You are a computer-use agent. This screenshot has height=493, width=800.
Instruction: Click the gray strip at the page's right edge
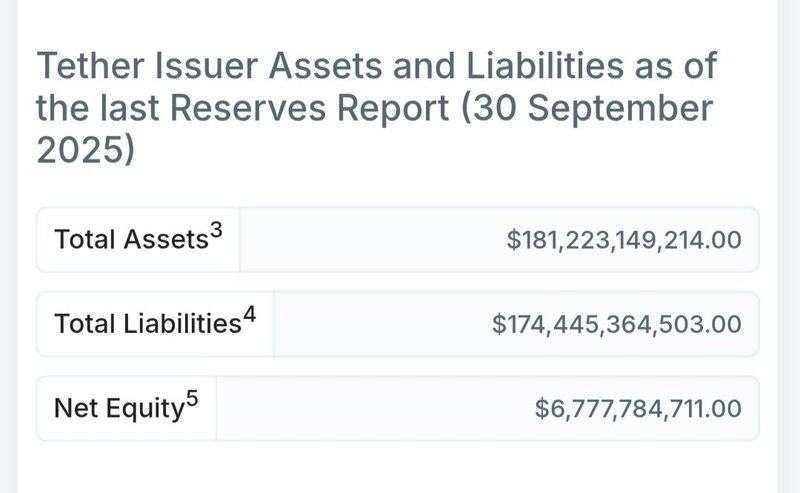click(x=789, y=250)
